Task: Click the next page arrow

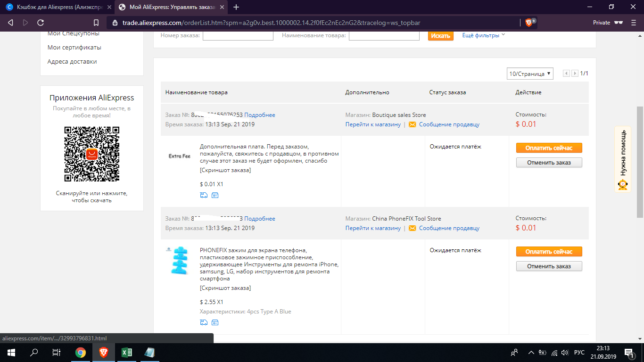Action: [575, 74]
